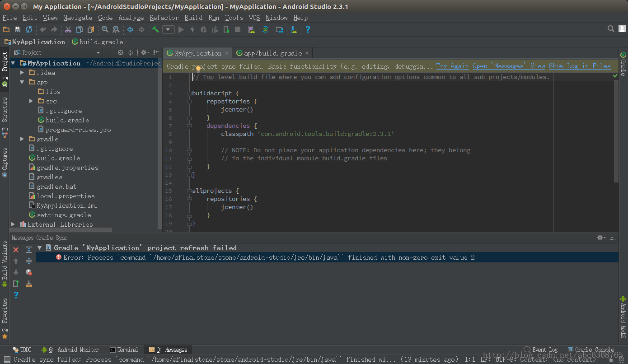Click Open 'Messages' View link

(509, 66)
